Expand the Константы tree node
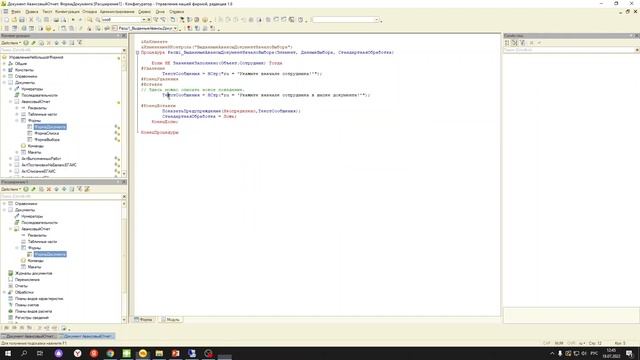The image size is (640, 360). 4,70
